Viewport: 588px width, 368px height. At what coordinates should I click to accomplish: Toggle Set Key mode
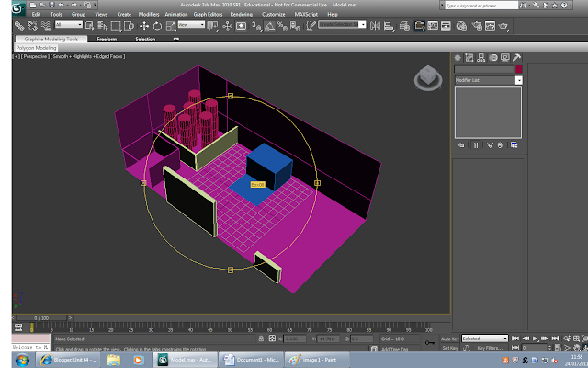pyautogui.click(x=449, y=349)
